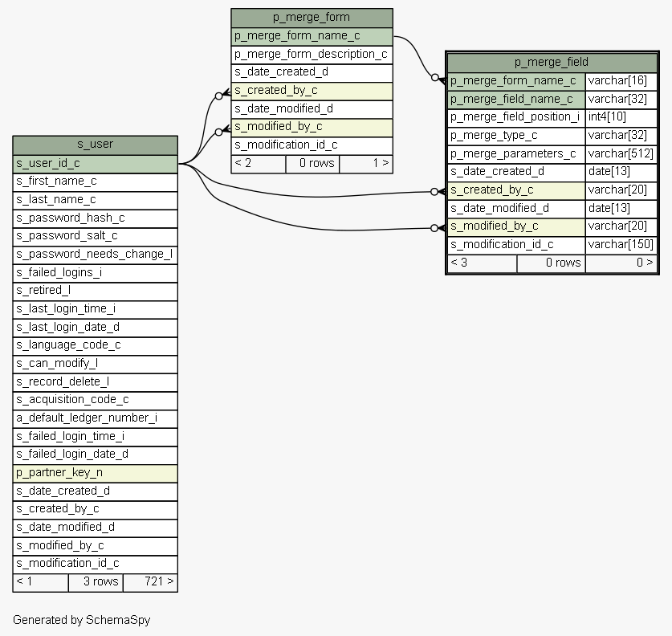Click the varchar[512] type of p_merge_parameters_c
Viewport: 672px width, 636px height.
click(x=621, y=153)
